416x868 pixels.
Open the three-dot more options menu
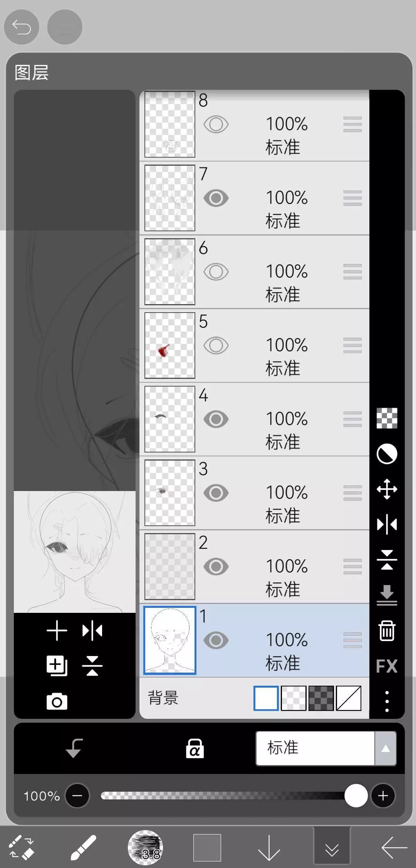pos(387,701)
